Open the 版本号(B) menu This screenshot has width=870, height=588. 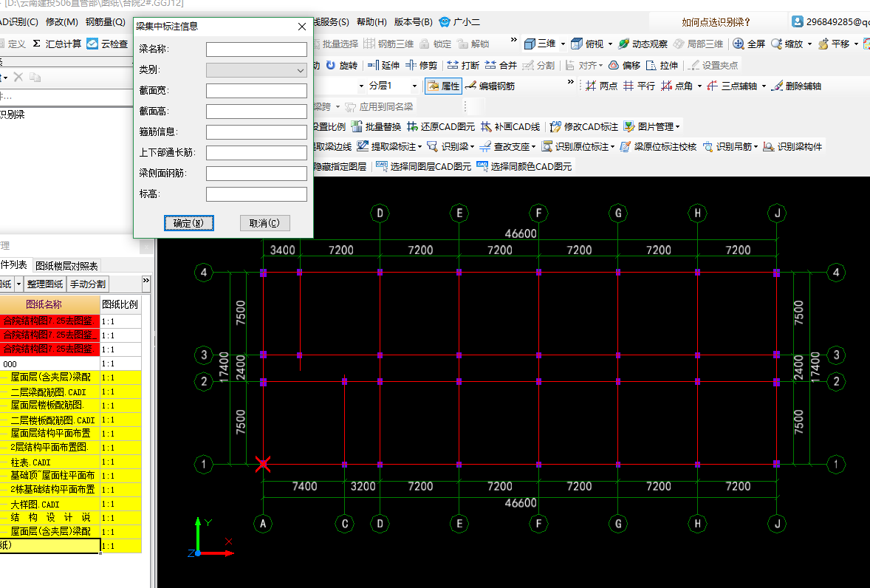click(x=413, y=22)
